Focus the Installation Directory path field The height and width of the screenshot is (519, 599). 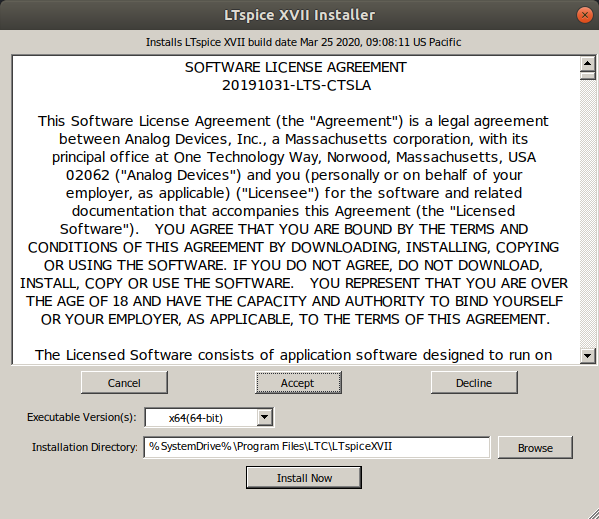tap(317, 447)
